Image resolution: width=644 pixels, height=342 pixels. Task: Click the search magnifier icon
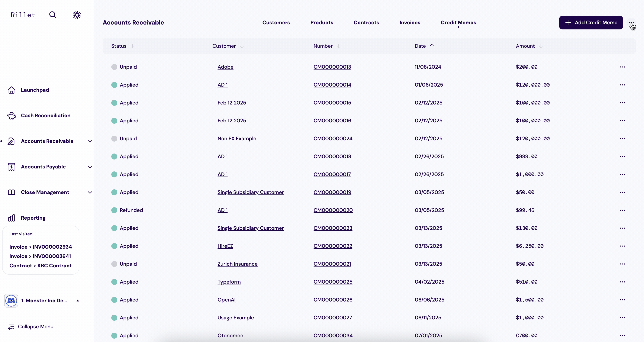tap(53, 15)
